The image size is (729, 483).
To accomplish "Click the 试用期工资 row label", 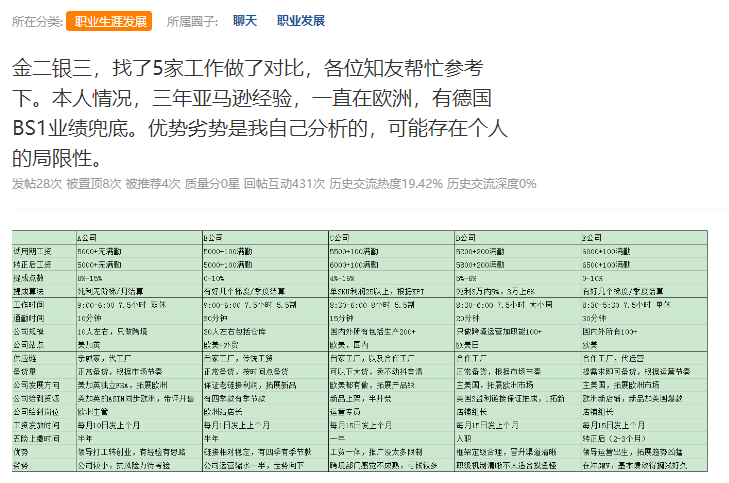I will point(32,251).
